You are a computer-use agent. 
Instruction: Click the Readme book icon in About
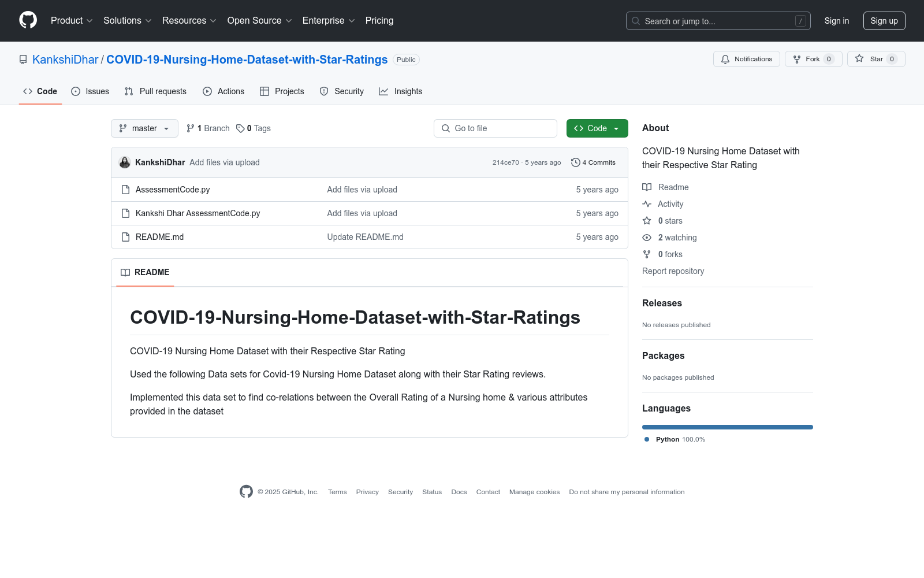pyautogui.click(x=647, y=187)
